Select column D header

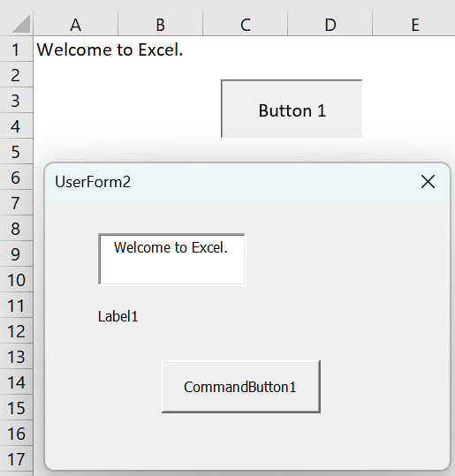[x=330, y=25]
